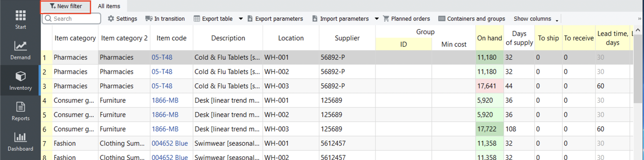
Task: Click Export parameters button
Action: (276, 19)
